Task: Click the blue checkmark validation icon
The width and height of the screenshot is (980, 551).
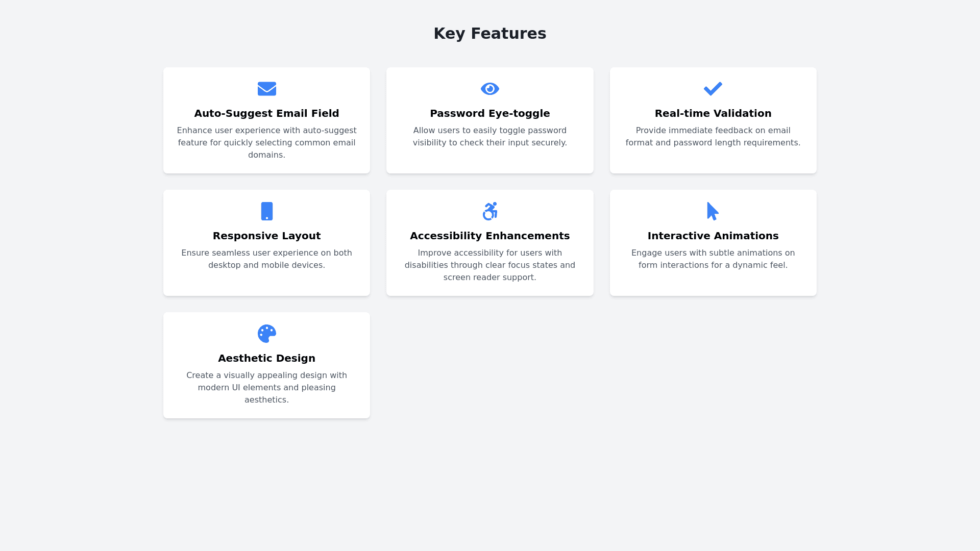Action: [x=713, y=89]
